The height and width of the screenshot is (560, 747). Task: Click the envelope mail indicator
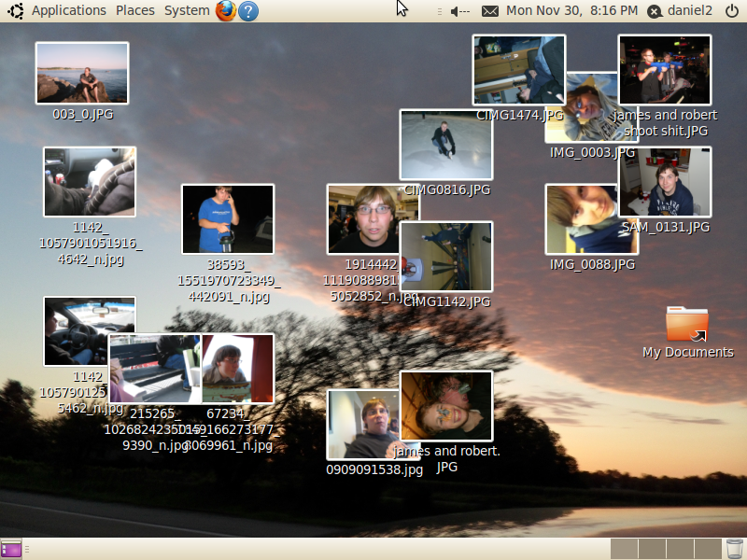pyautogui.click(x=489, y=11)
